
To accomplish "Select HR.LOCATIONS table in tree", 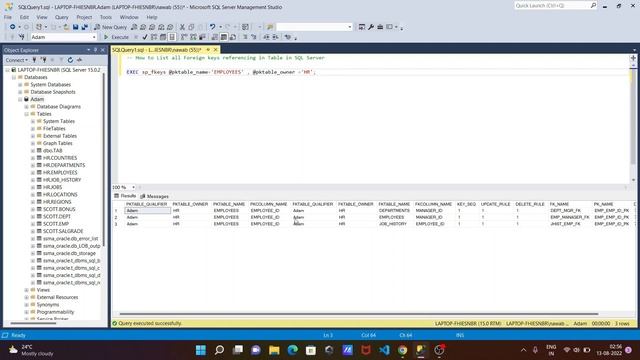I will pos(60,195).
